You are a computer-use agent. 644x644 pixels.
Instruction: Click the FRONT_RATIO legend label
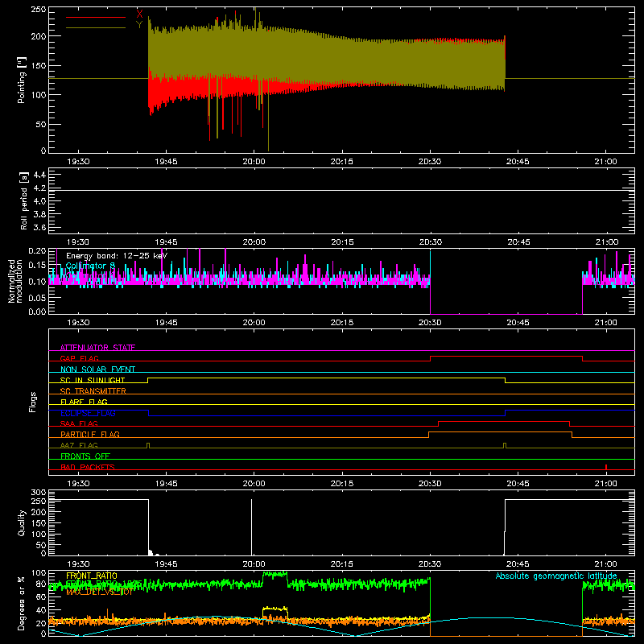pyautogui.click(x=92, y=576)
